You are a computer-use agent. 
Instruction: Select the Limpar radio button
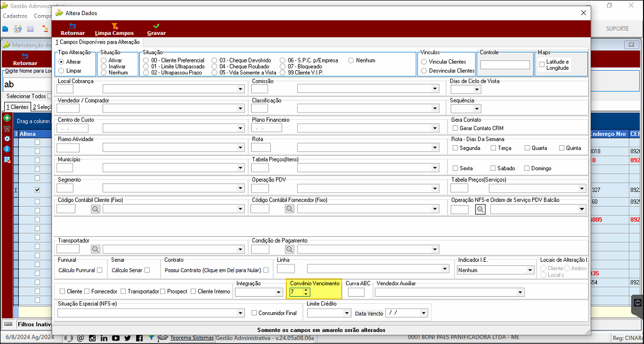click(x=61, y=70)
